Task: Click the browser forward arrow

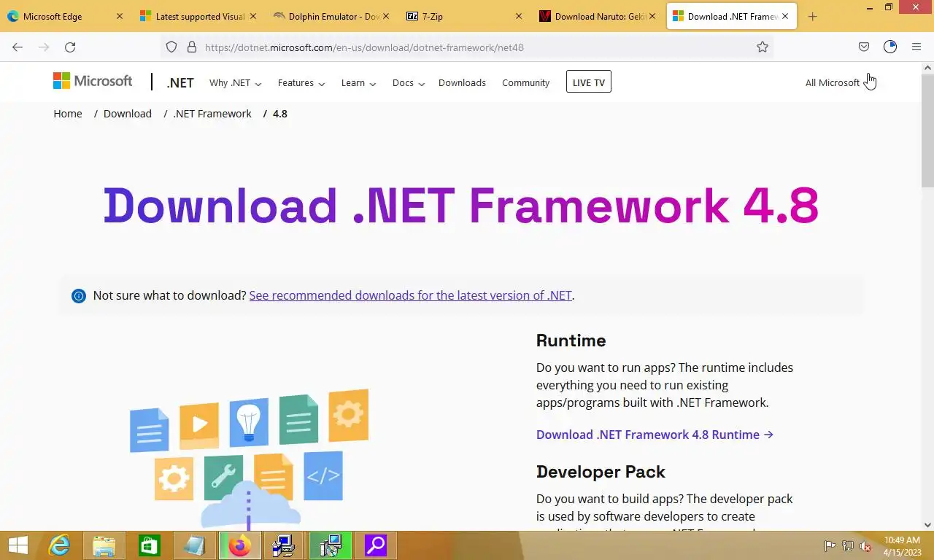Action: [44, 47]
